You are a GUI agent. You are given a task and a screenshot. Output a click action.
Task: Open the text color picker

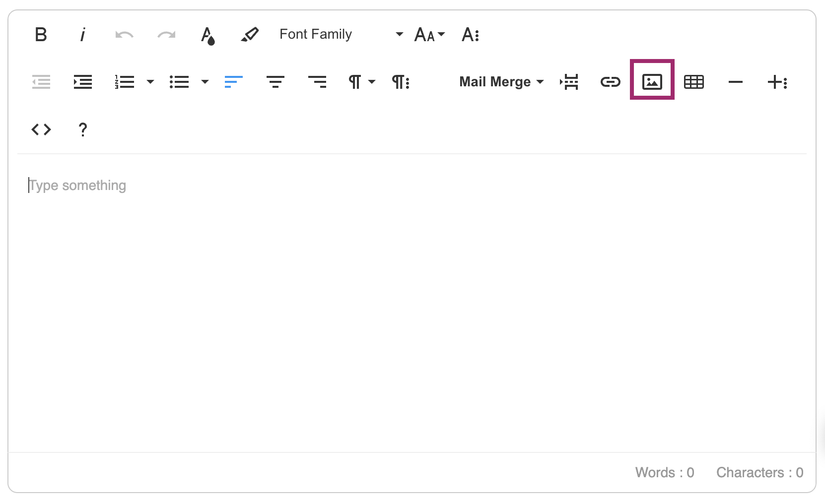[208, 34]
